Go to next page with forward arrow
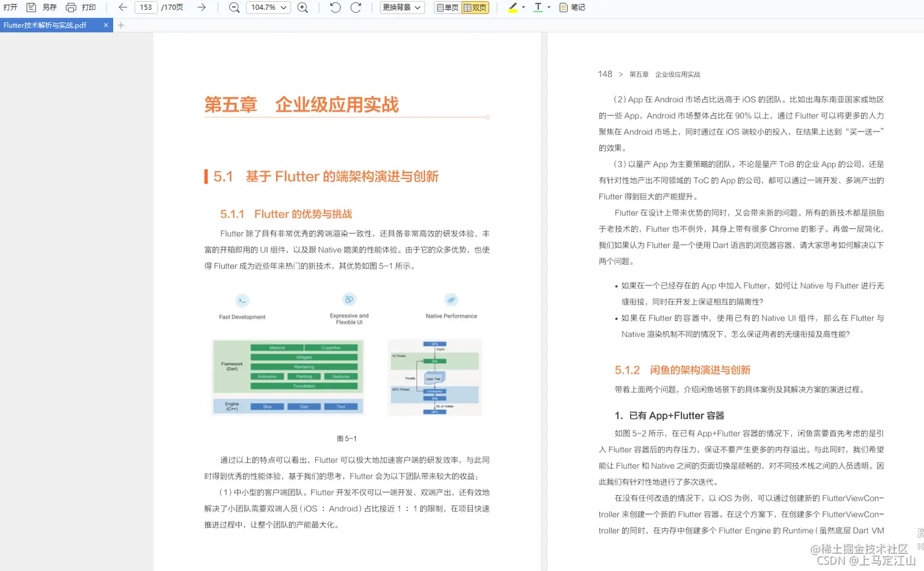924x571 pixels. coord(200,7)
